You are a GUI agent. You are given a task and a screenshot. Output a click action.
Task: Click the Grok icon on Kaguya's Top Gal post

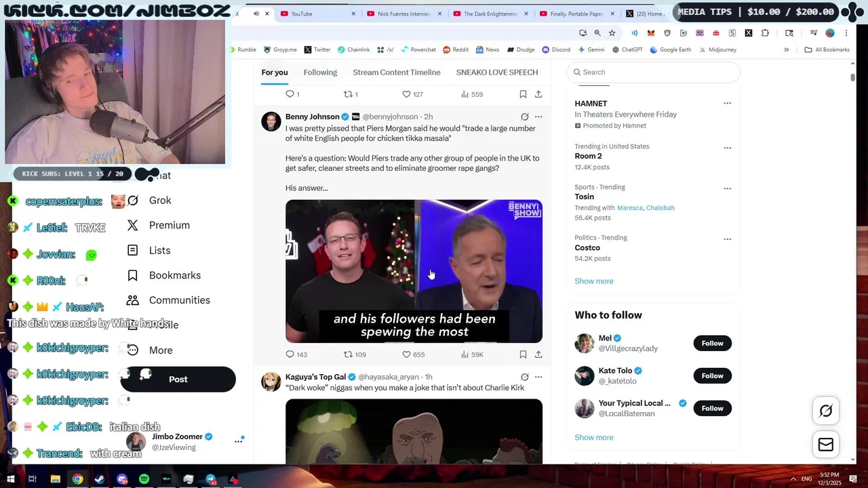524,377
